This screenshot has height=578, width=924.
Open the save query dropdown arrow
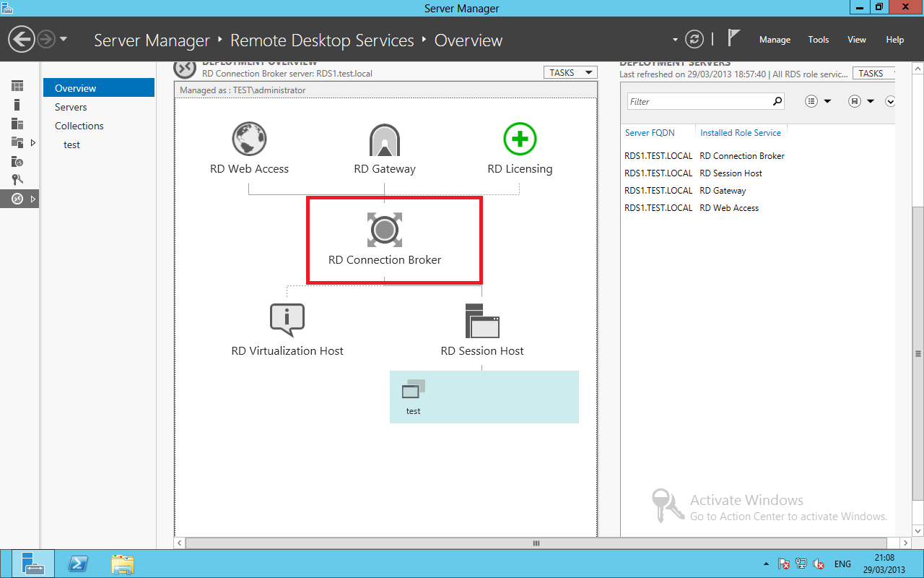click(871, 101)
